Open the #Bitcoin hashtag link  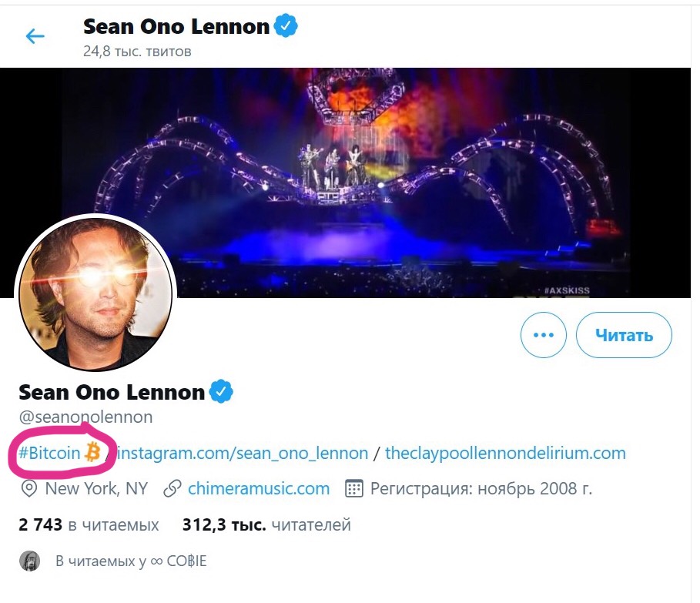click(x=50, y=453)
